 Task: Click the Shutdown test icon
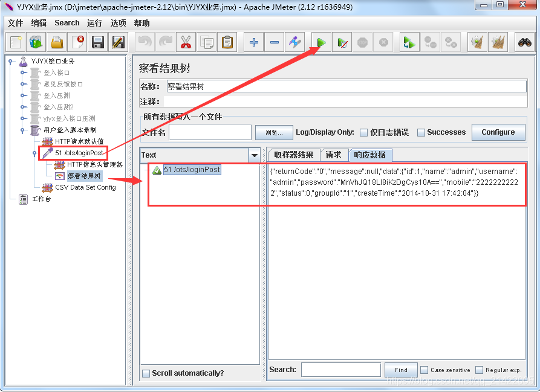(x=383, y=42)
